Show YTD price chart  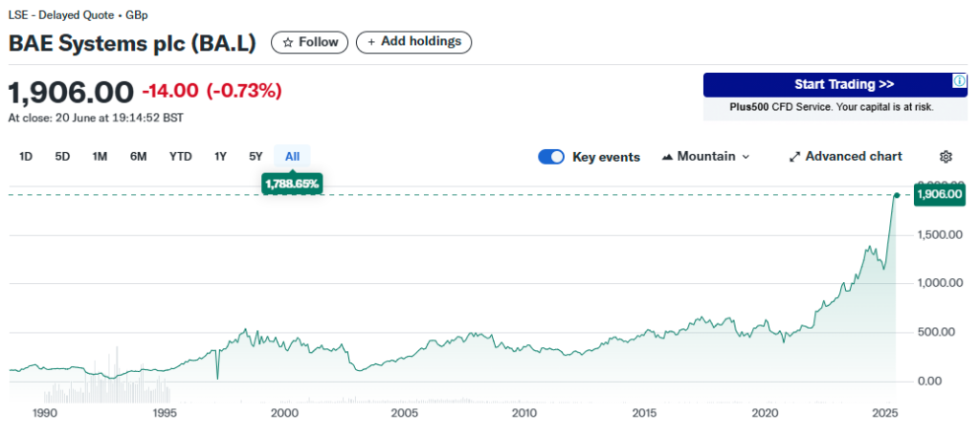180,157
